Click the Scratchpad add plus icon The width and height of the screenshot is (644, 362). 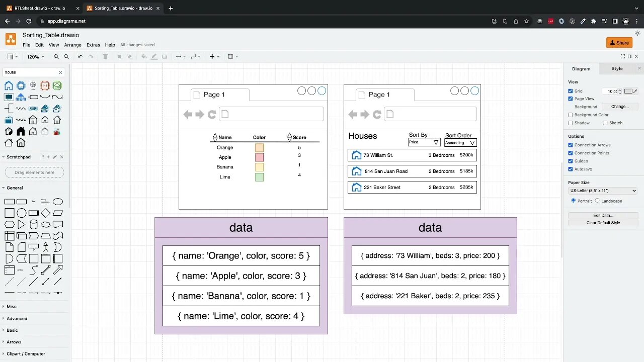point(49,157)
